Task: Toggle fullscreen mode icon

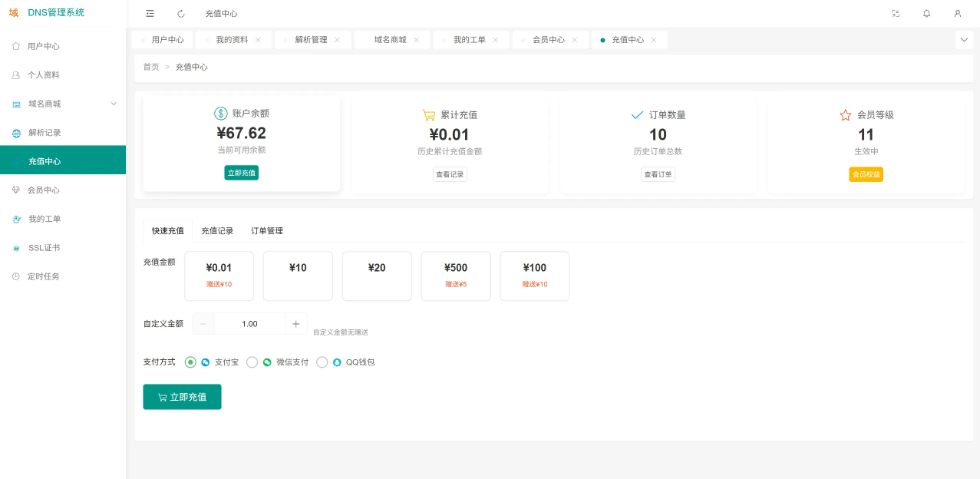Action: coord(896,14)
